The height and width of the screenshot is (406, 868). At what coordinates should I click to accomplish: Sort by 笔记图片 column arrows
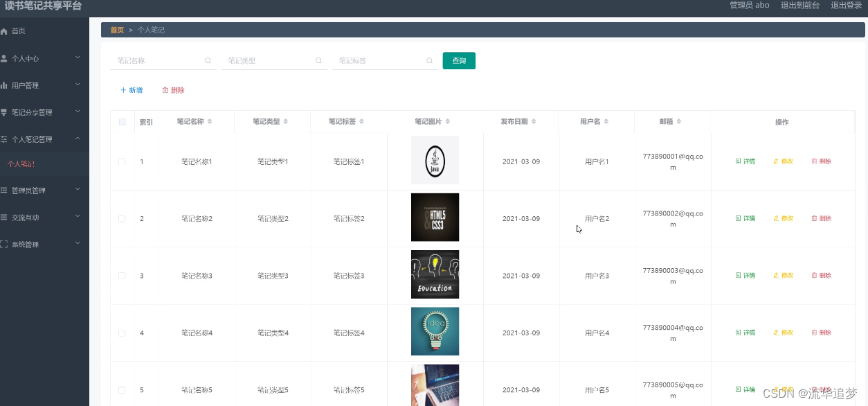coord(448,121)
